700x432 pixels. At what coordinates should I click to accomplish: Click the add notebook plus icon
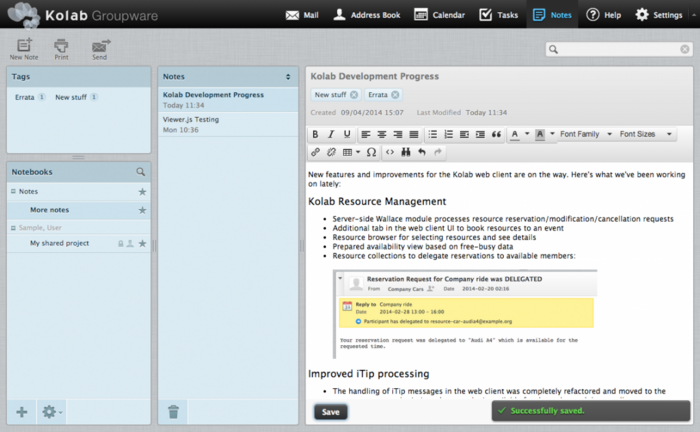click(x=22, y=411)
